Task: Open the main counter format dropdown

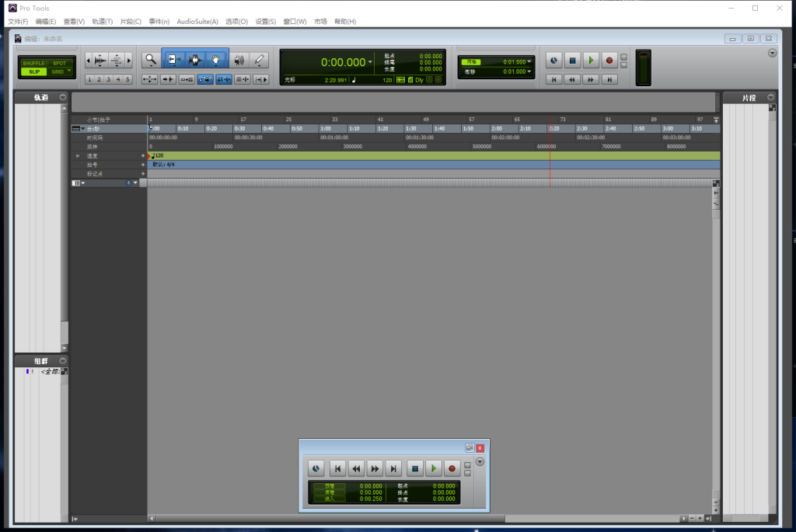Action: click(x=370, y=62)
